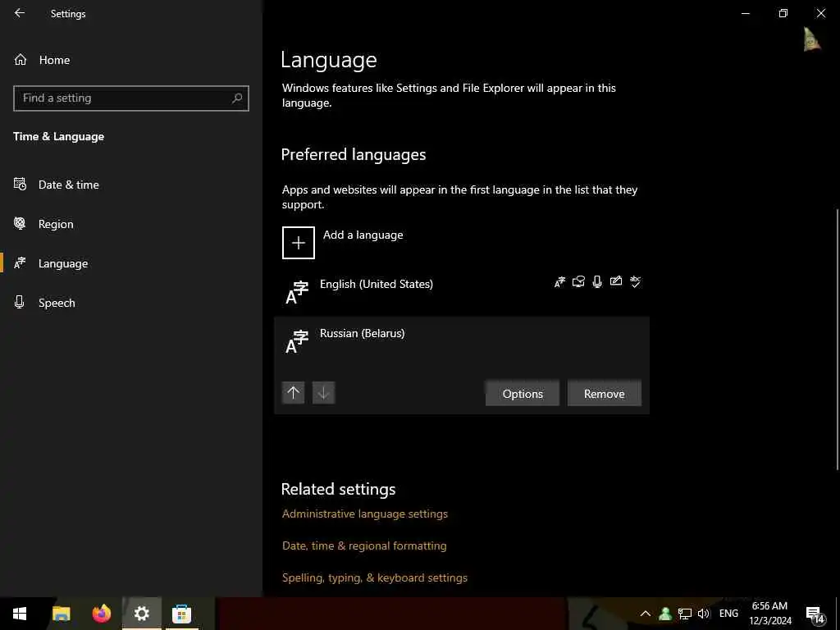
Task: Open the network status tray icon
Action: (685, 614)
